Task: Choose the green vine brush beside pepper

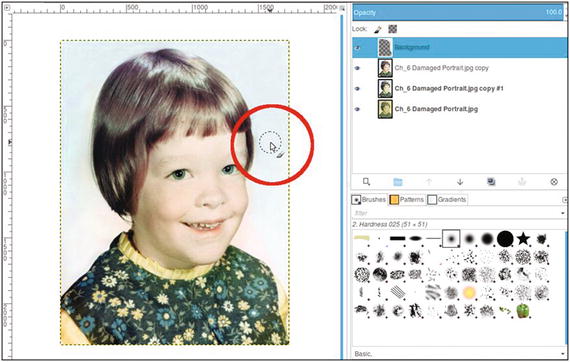Action: coord(505,310)
